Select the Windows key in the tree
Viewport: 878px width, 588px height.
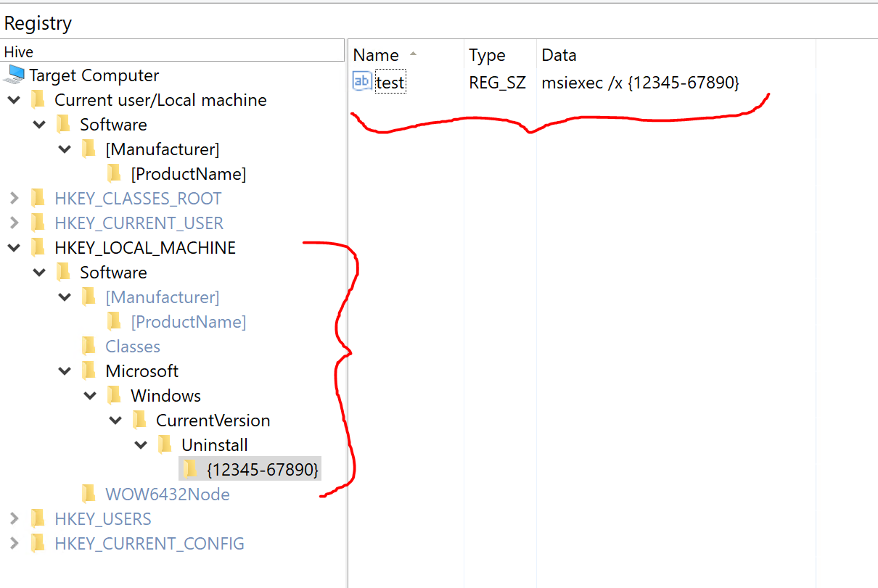[165, 396]
